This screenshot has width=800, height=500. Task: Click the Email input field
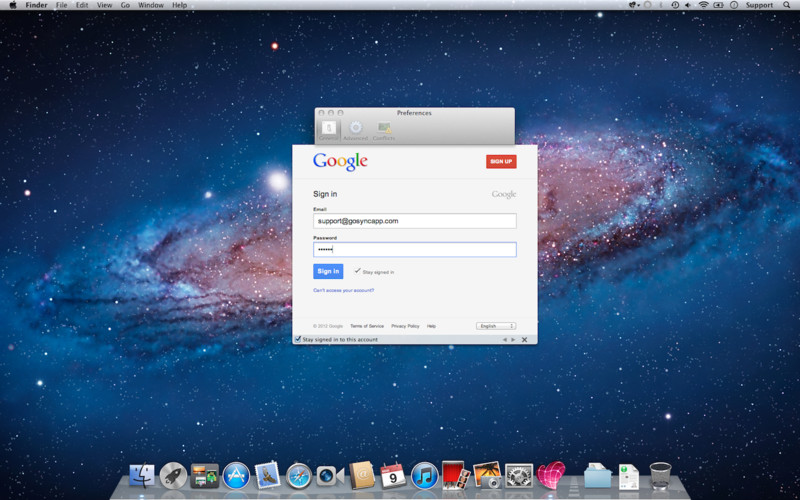pos(415,221)
